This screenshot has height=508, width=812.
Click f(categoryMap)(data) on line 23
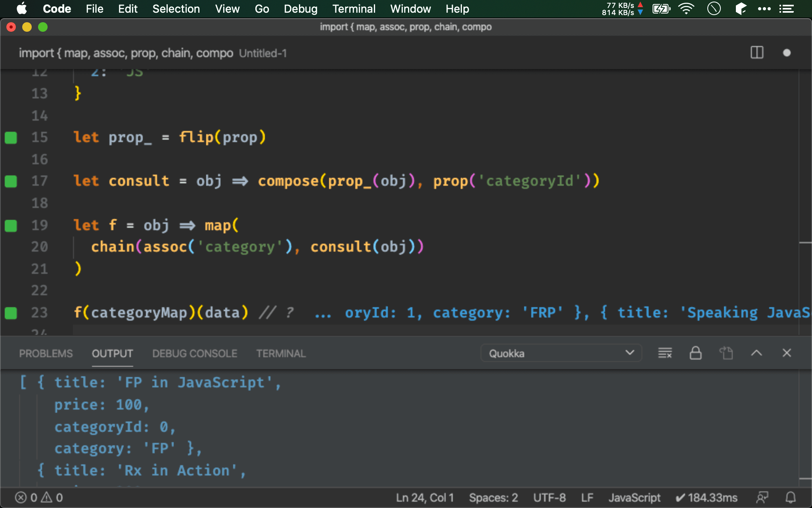coord(161,313)
